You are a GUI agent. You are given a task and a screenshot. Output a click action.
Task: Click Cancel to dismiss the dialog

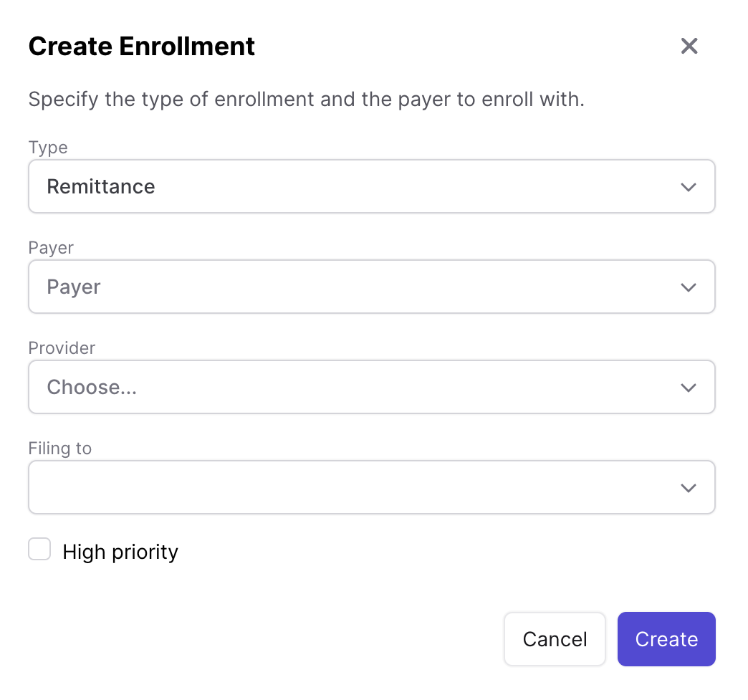pyautogui.click(x=555, y=638)
